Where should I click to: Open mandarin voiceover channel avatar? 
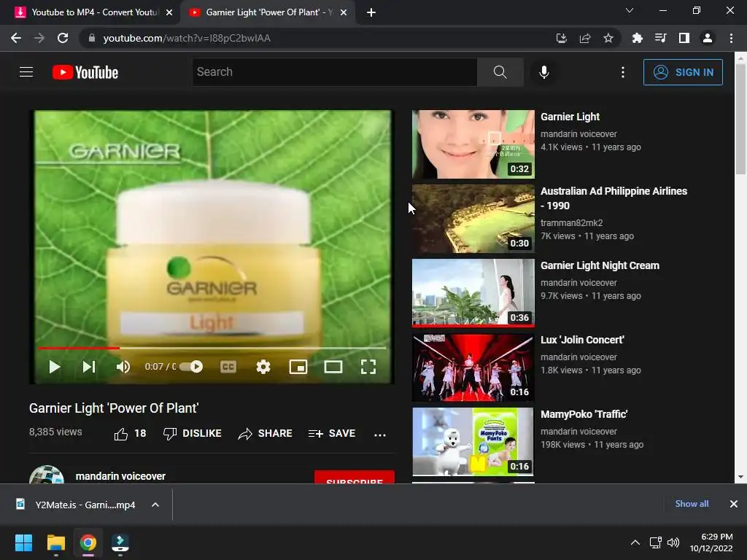pos(47,475)
